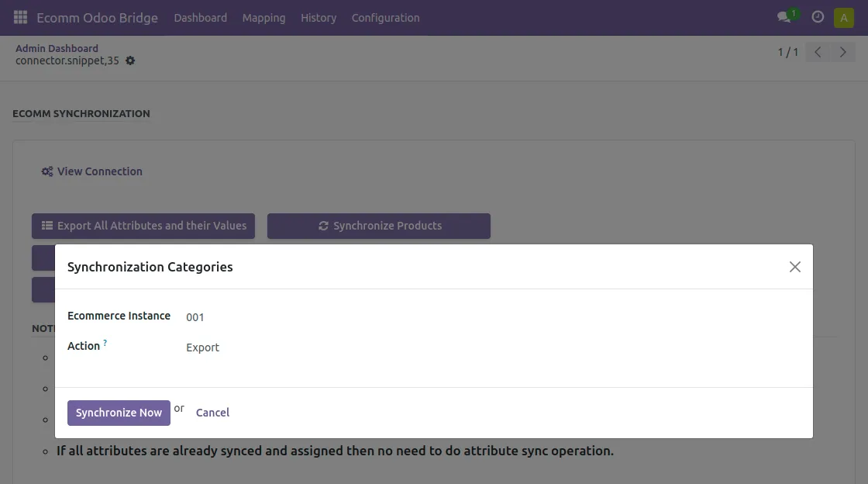
Task: Open the Mapping menu
Action: coord(263,17)
